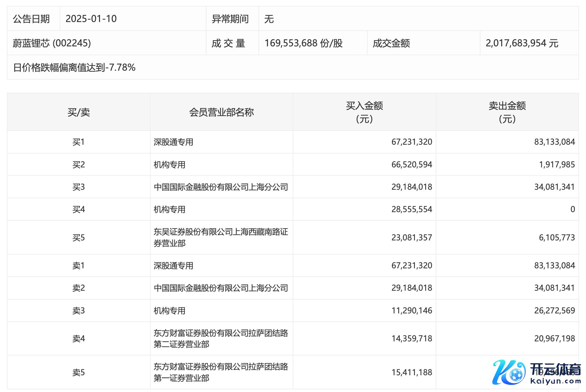Select 深股通专用 in the 买1 row
Screen dimensions: 586x392
coord(173,142)
